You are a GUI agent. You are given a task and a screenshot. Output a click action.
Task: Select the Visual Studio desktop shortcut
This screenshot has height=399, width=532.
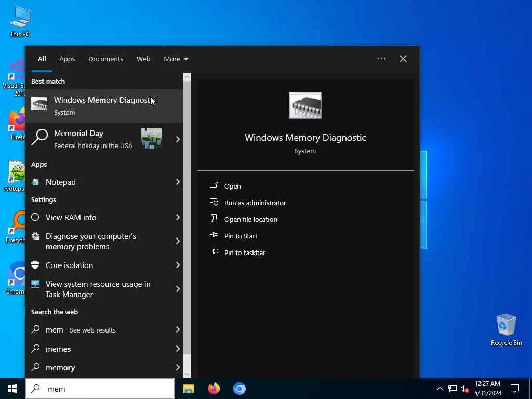(x=15, y=78)
